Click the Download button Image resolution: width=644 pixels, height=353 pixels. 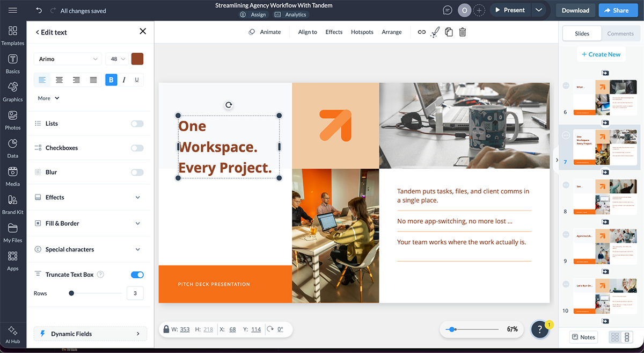(x=575, y=10)
